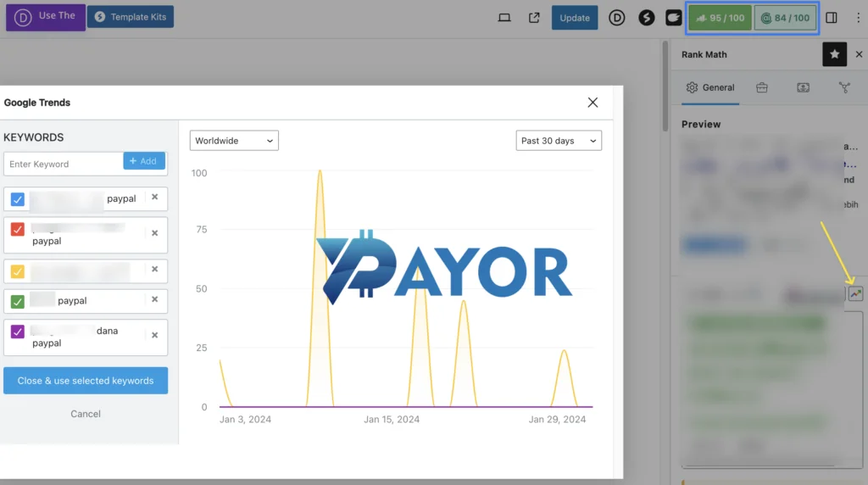Viewport: 868px width, 485px height.
Task: Toggle the green keyword checkbox
Action: pyautogui.click(x=18, y=301)
